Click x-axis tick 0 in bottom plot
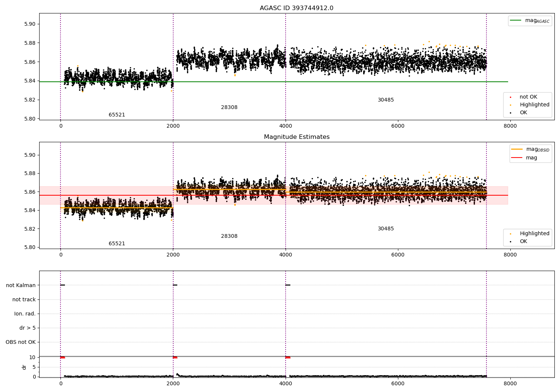560x392 pixels. 60,383
